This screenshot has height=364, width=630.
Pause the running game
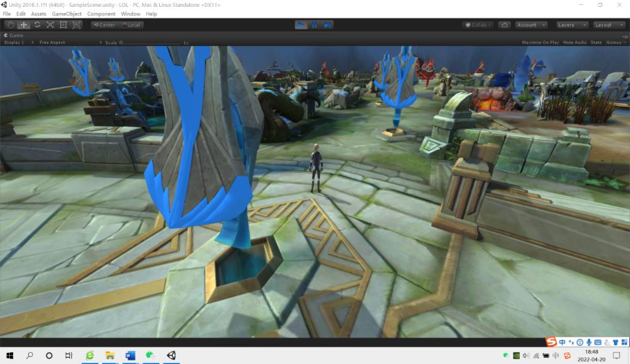(314, 25)
